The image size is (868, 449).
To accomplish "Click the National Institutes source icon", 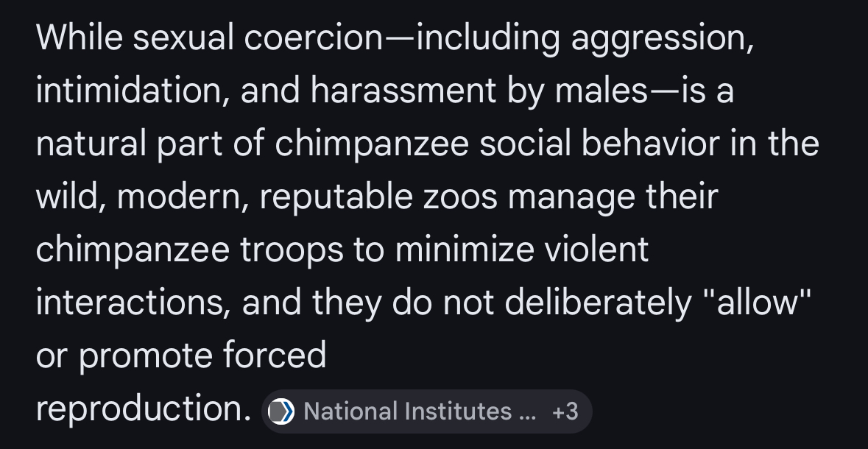I will tap(281, 411).
